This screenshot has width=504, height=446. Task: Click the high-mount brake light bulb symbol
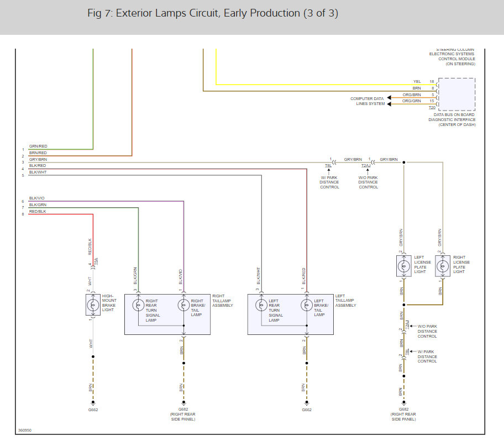coord(93,305)
